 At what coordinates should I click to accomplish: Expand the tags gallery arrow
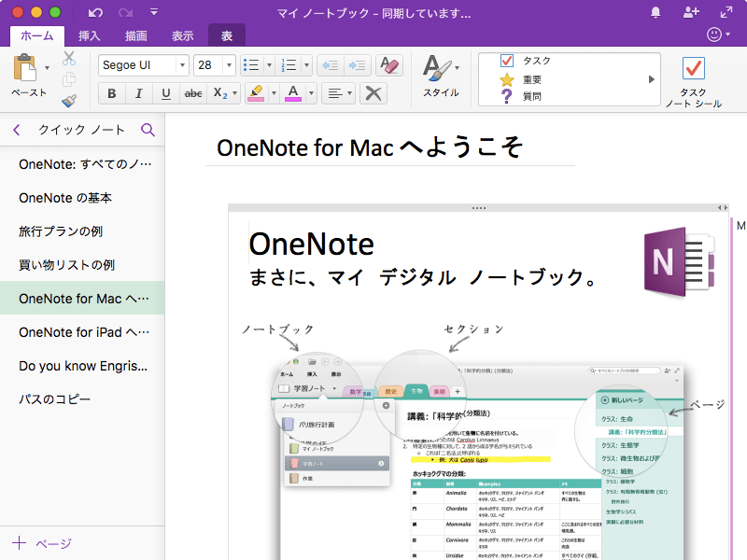[652, 79]
